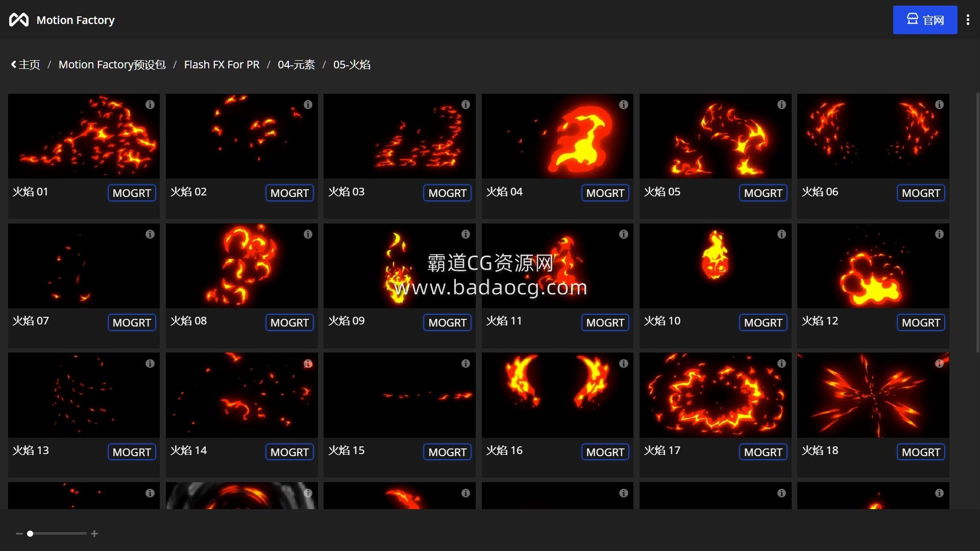Viewport: 980px width, 551px height.
Task: Show info for 火焰 06
Action: tap(939, 105)
